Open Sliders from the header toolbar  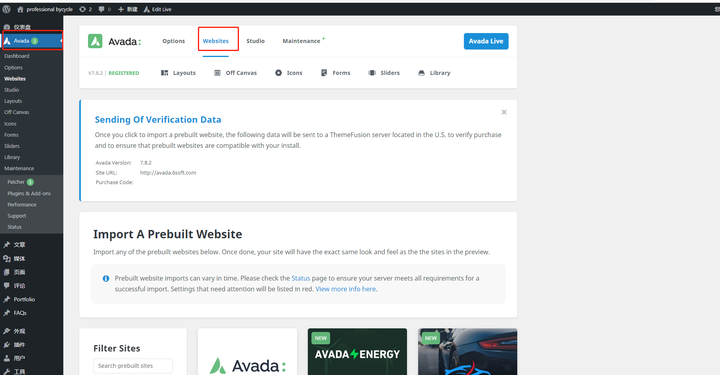pyautogui.click(x=384, y=73)
